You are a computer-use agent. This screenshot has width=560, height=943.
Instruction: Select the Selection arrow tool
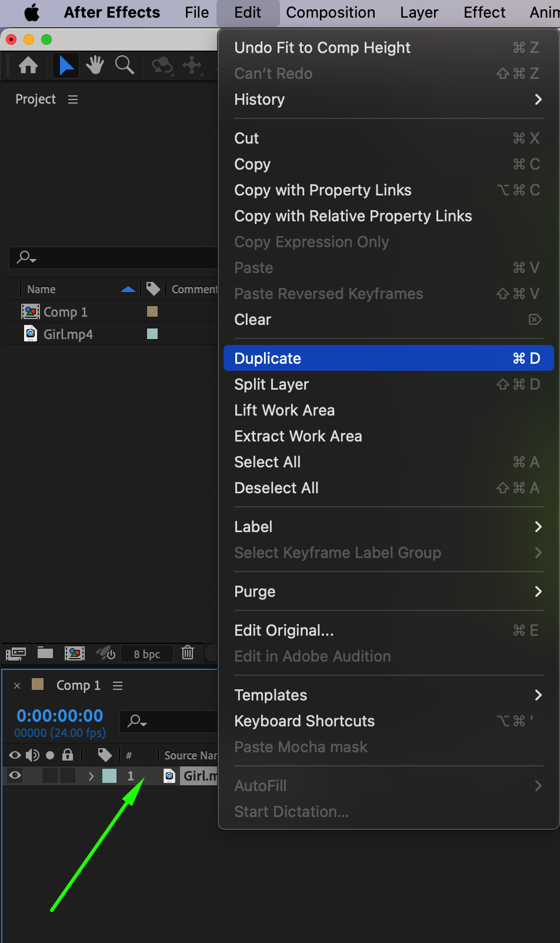click(x=66, y=65)
